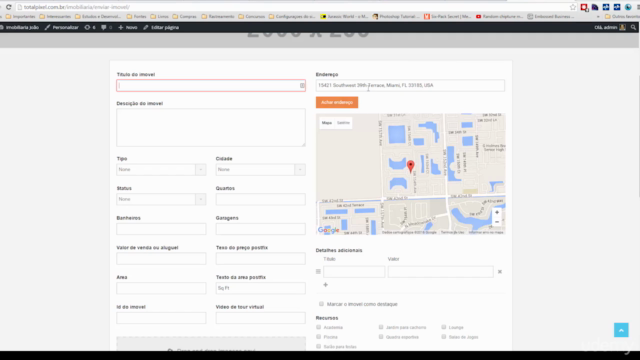Focus the Garagens field

(x=260, y=229)
